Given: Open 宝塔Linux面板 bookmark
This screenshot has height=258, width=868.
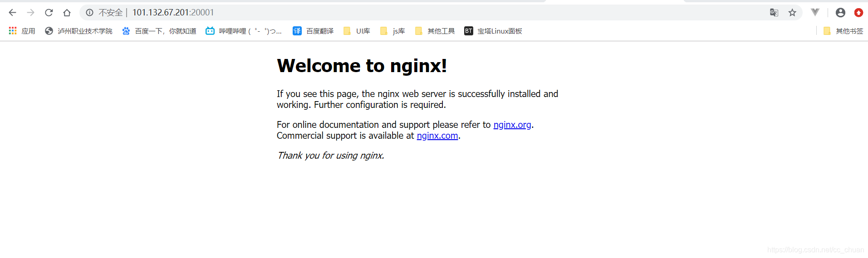Looking at the screenshot, I should pyautogui.click(x=493, y=31).
